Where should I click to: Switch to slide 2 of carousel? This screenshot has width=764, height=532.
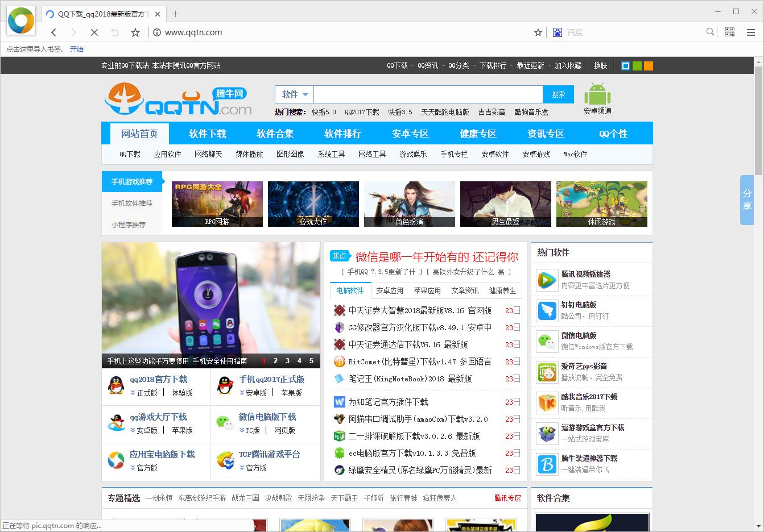[x=275, y=361]
